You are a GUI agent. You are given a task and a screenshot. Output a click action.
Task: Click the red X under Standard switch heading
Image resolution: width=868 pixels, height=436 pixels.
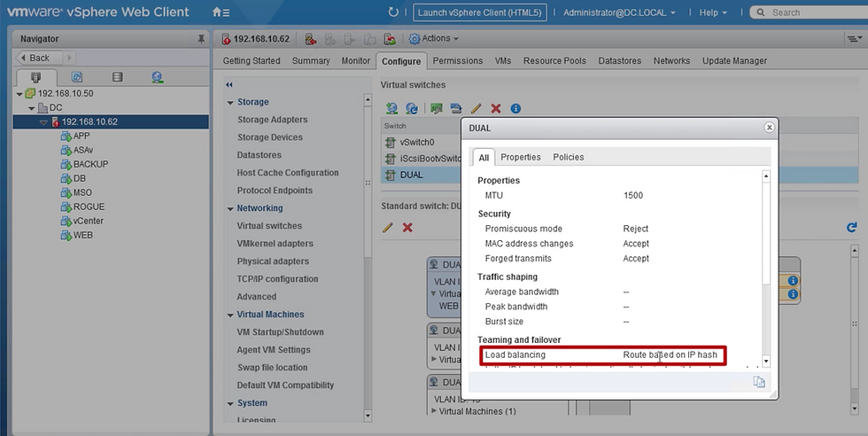pyautogui.click(x=407, y=227)
